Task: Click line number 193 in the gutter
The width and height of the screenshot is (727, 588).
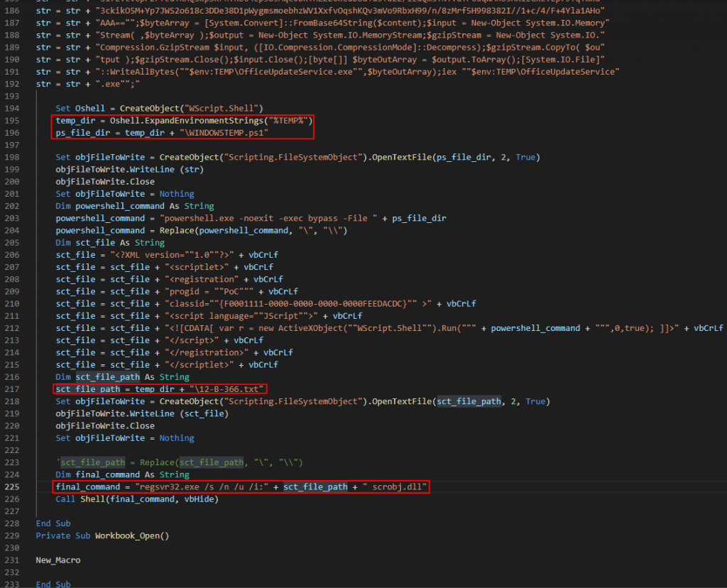Action: pyautogui.click(x=12, y=96)
